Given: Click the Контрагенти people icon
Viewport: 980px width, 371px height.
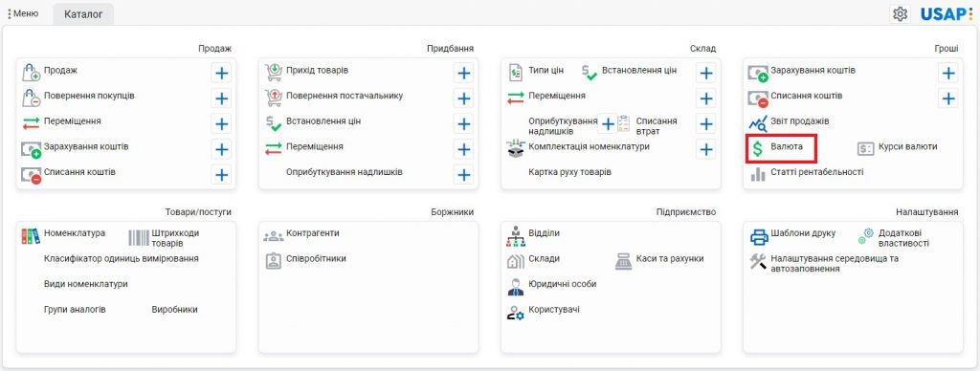Looking at the screenshot, I should tap(273, 236).
